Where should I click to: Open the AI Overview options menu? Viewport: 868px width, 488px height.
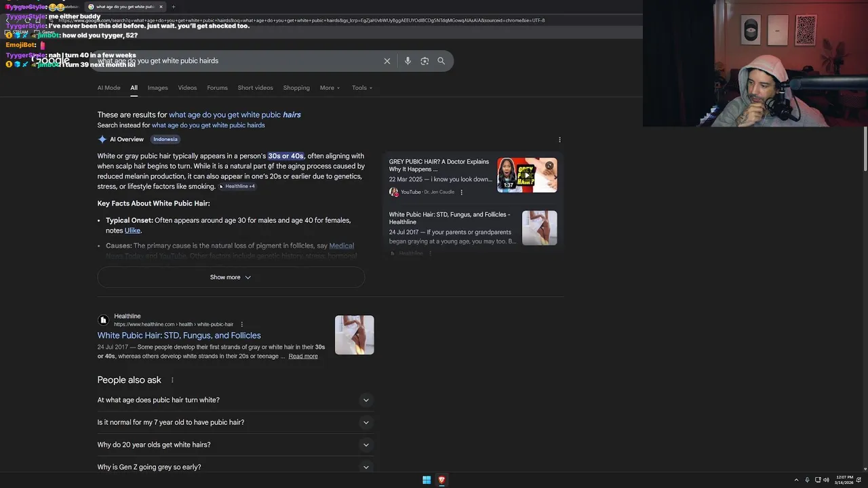click(559, 140)
